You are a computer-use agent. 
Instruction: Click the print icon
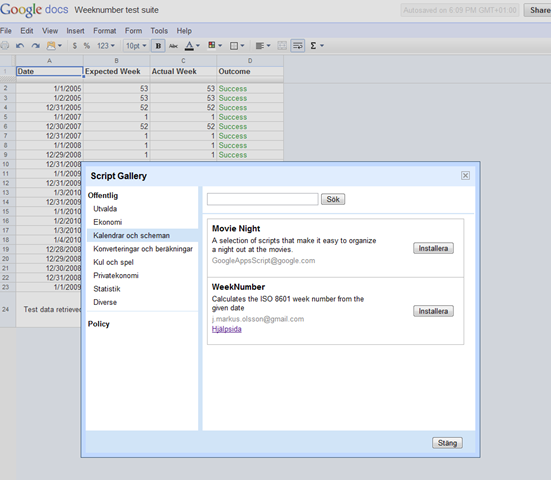pos(5,46)
